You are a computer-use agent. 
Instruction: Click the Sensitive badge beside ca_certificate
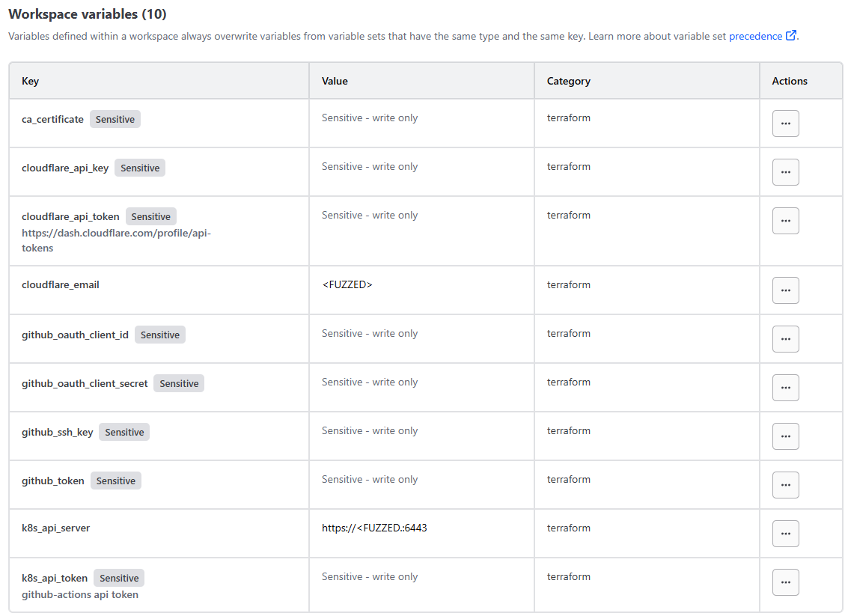coord(115,119)
